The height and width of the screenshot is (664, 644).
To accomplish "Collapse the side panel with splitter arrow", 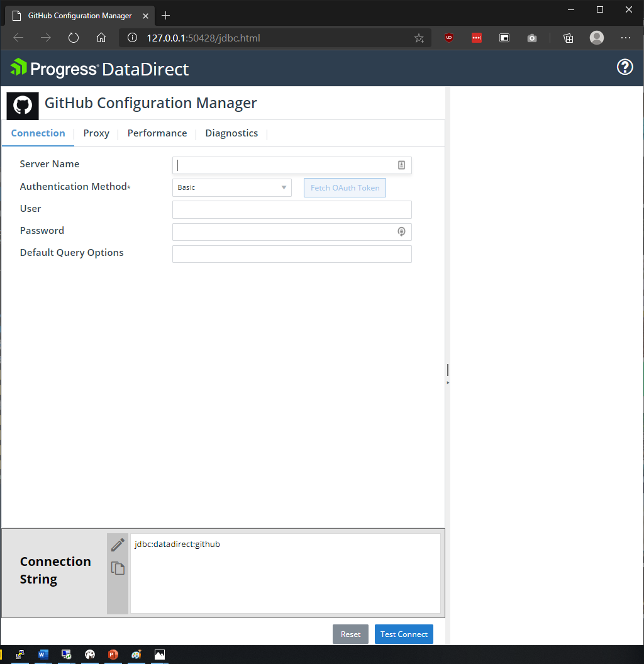I will pos(448,382).
